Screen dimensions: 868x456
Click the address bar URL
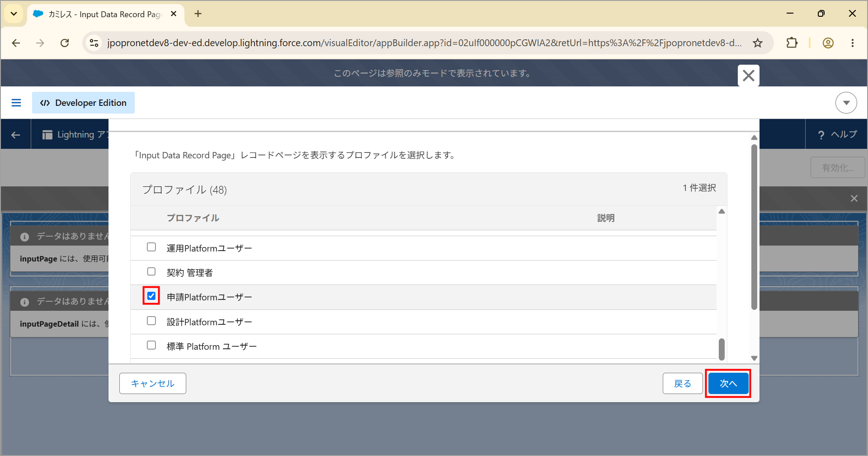(x=424, y=43)
